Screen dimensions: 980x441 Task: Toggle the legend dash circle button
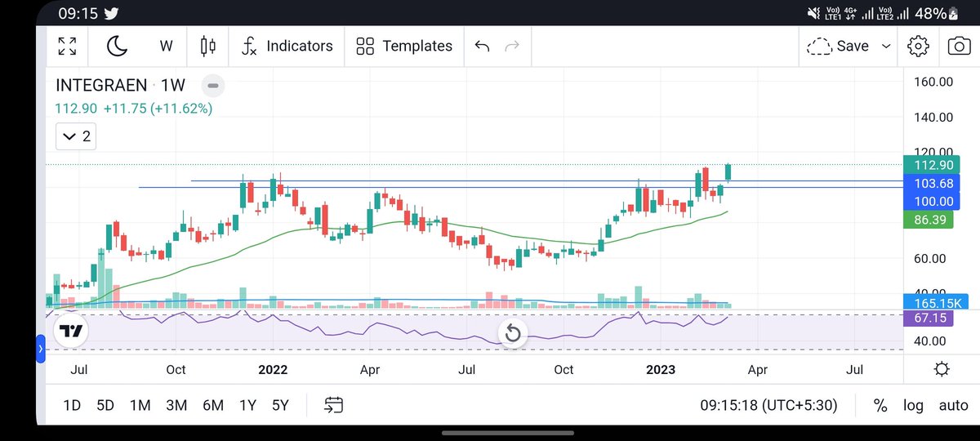[212, 85]
